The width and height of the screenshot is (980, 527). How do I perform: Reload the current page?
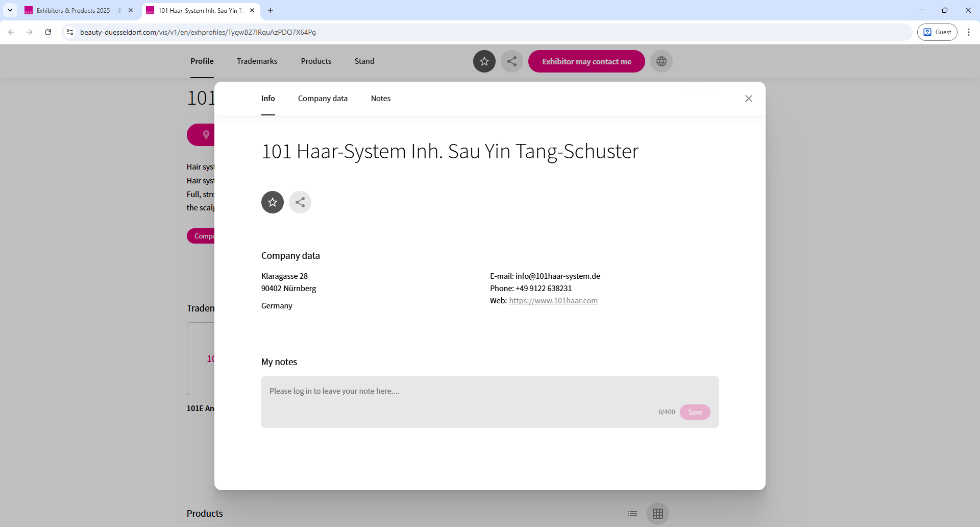[x=47, y=32]
